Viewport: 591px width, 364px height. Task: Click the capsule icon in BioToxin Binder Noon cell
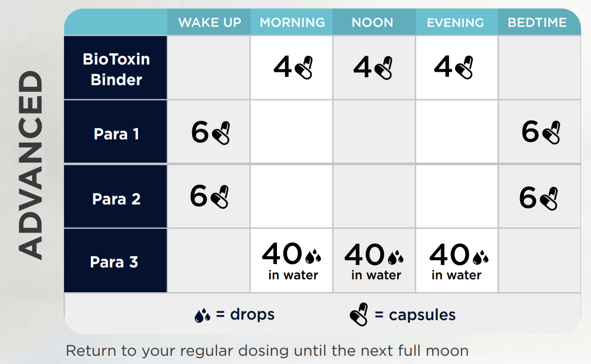coord(384,68)
